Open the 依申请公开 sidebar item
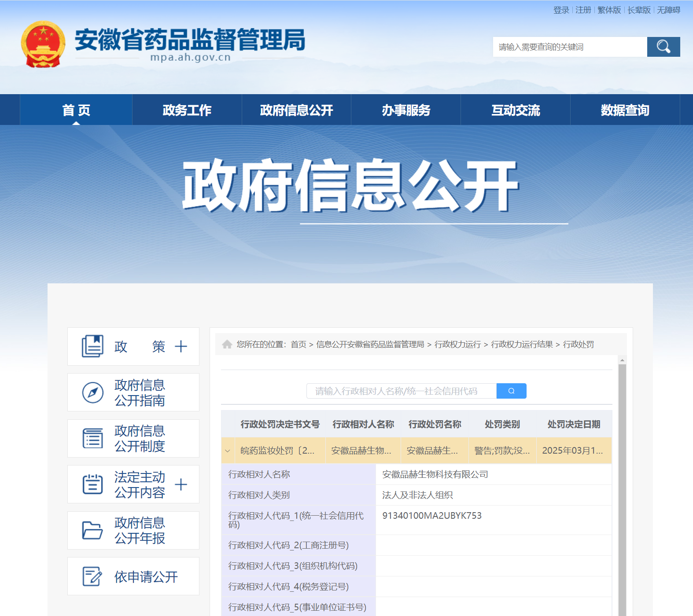Viewport: 693px width, 616px height. click(x=133, y=576)
